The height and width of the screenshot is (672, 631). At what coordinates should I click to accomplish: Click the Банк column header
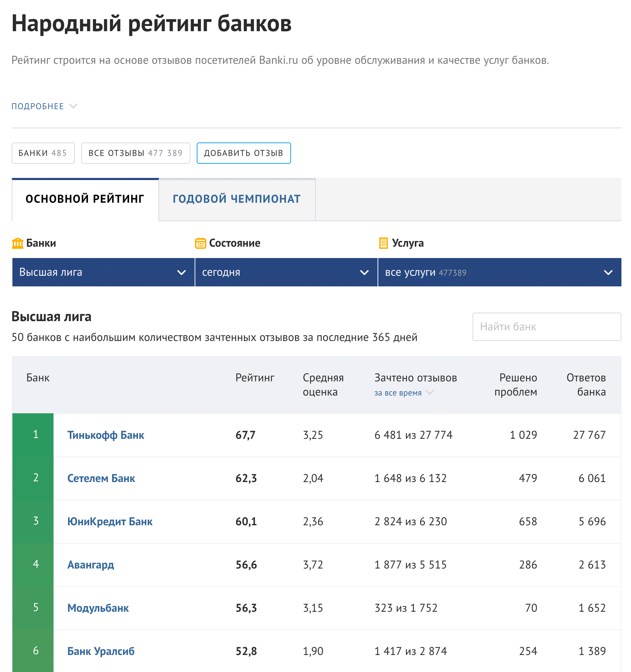(x=38, y=378)
